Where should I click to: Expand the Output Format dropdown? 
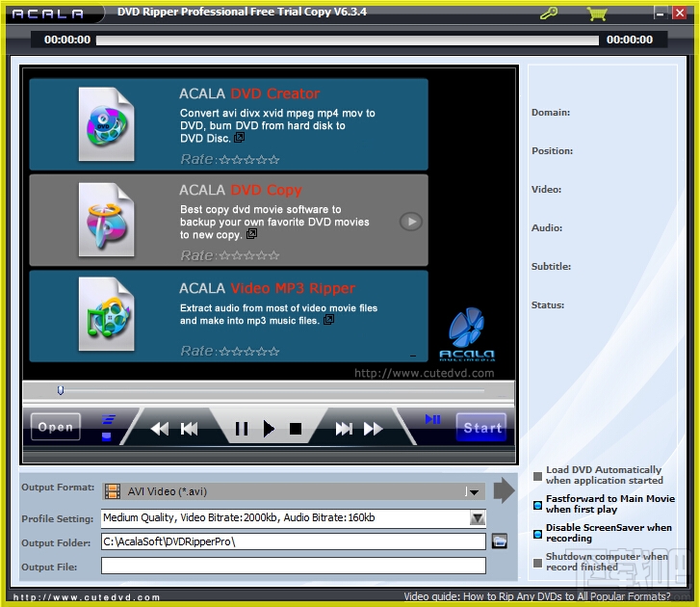tap(474, 491)
